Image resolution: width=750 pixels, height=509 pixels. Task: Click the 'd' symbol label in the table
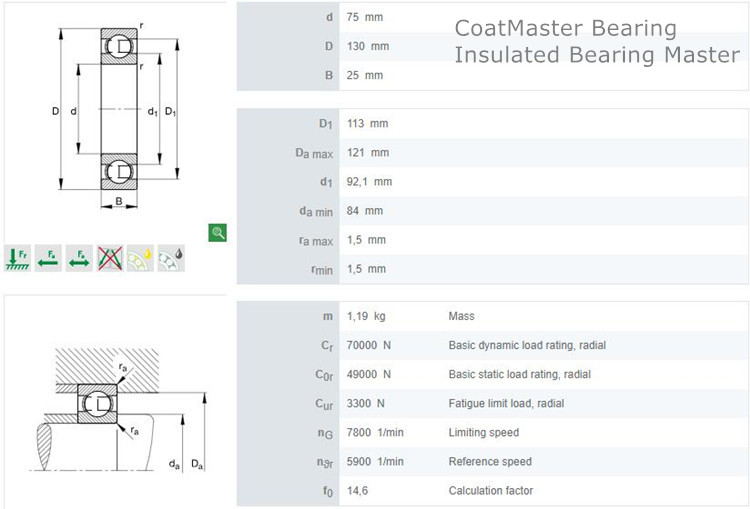pyautogui.click(x=329, y=17)
